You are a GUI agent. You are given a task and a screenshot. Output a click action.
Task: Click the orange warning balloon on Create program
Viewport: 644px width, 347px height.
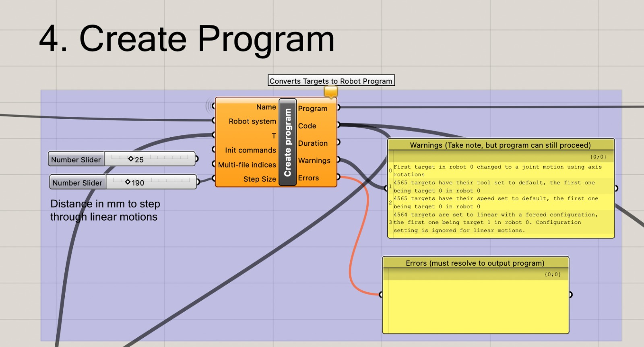click(330, 92)
